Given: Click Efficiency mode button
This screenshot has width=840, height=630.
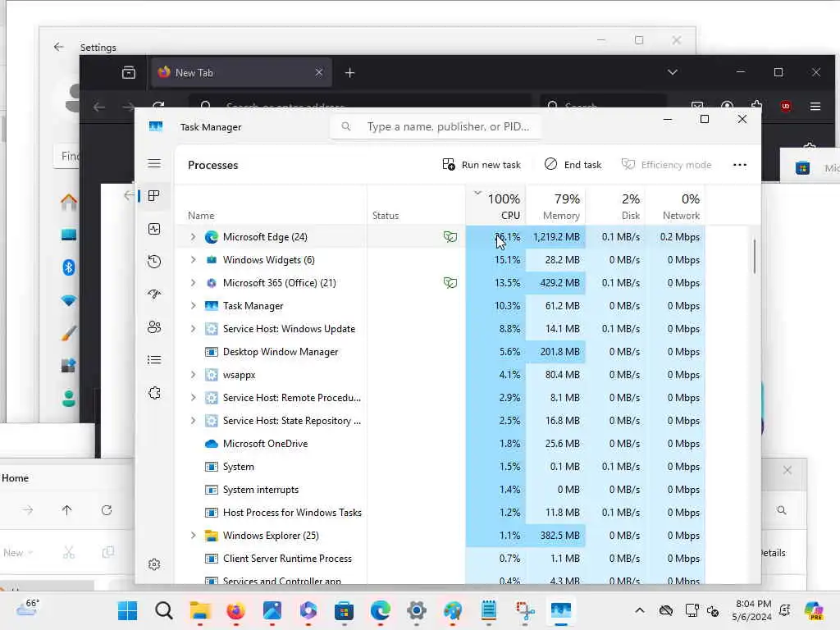Looking at the screenshot, I should click(x=666, y=164).
